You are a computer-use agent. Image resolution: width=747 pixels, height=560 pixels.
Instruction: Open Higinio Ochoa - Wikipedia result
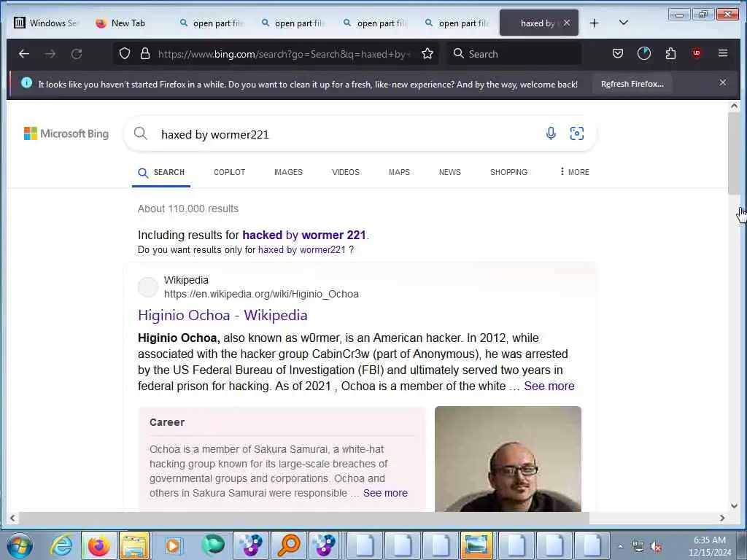(x=222, y=315)
